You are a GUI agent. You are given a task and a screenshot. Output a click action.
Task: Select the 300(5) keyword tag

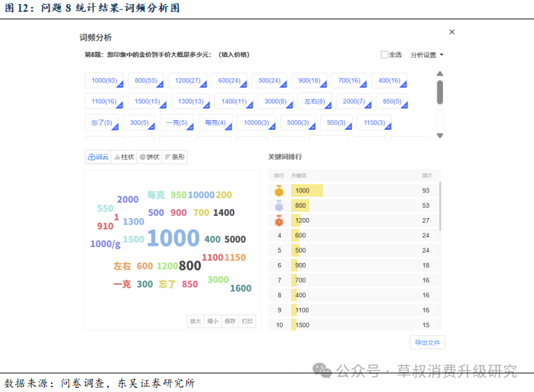(139, 123)
